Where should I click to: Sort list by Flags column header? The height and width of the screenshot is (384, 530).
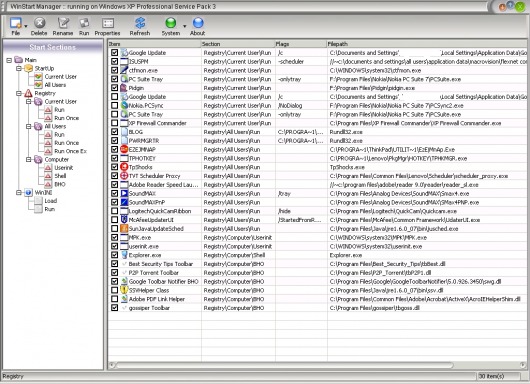(301, 44)
